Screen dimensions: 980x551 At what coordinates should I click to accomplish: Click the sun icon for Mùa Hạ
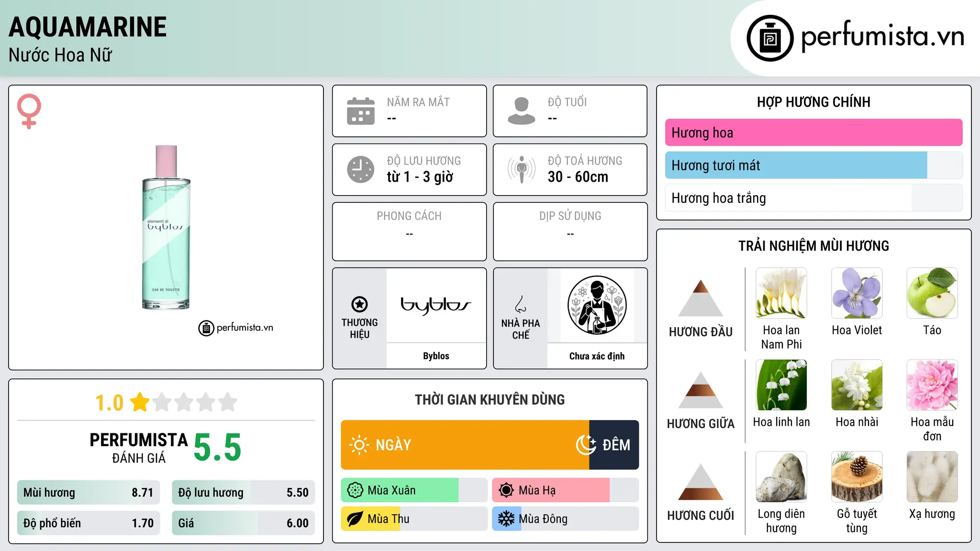[x=506, y=490]
